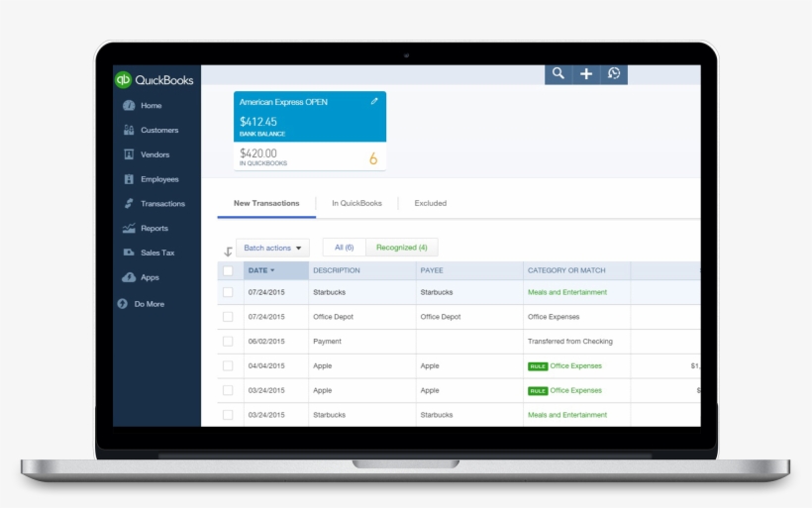Open the search magnifier icon
Image resolution: width=812 pixels, height=508 pixels.
[558, 73]
